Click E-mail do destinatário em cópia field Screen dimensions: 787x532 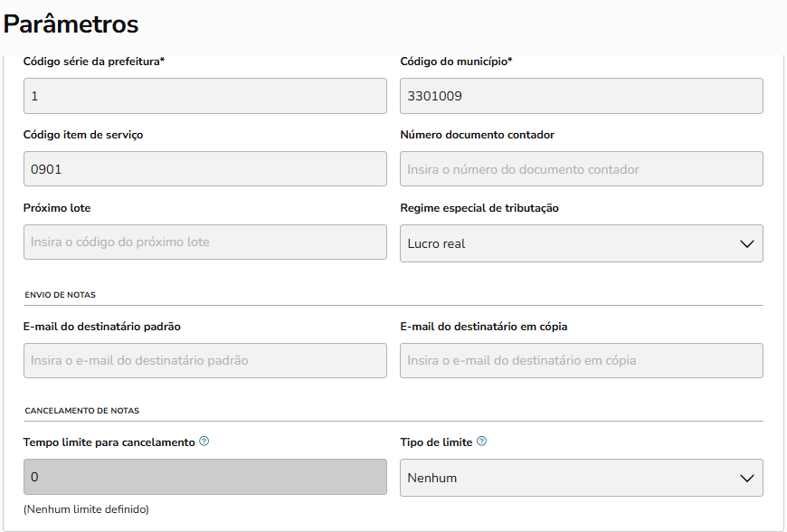pos(581,360)
